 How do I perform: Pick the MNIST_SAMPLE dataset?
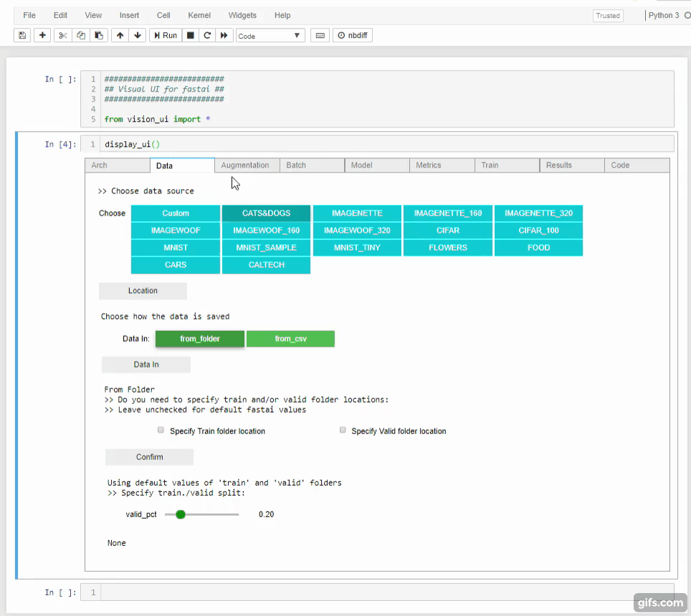[266, 247]
